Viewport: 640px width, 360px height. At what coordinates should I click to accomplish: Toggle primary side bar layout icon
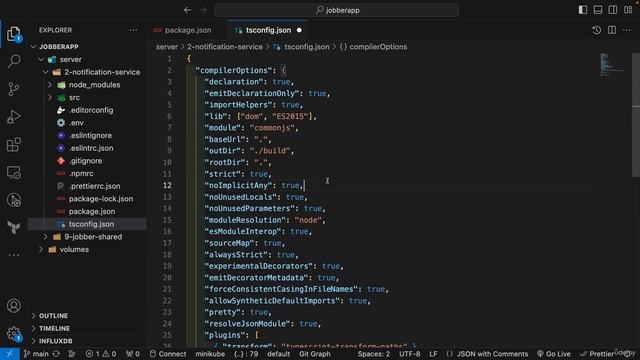point(583,10)
